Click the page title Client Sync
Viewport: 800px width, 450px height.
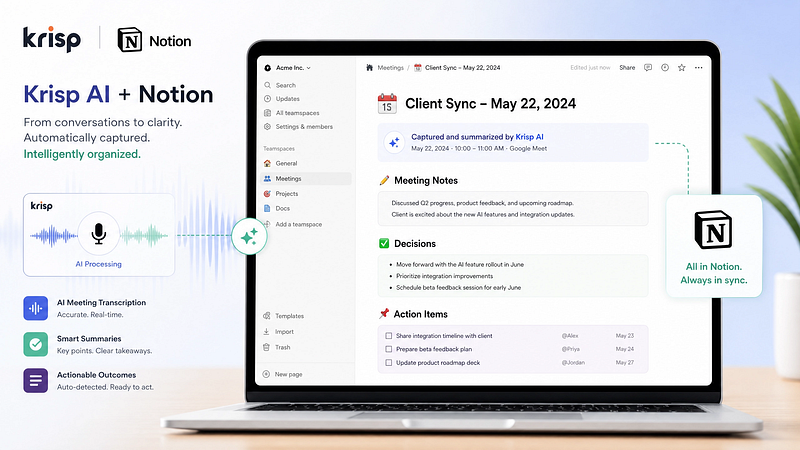tap(490, 104)
